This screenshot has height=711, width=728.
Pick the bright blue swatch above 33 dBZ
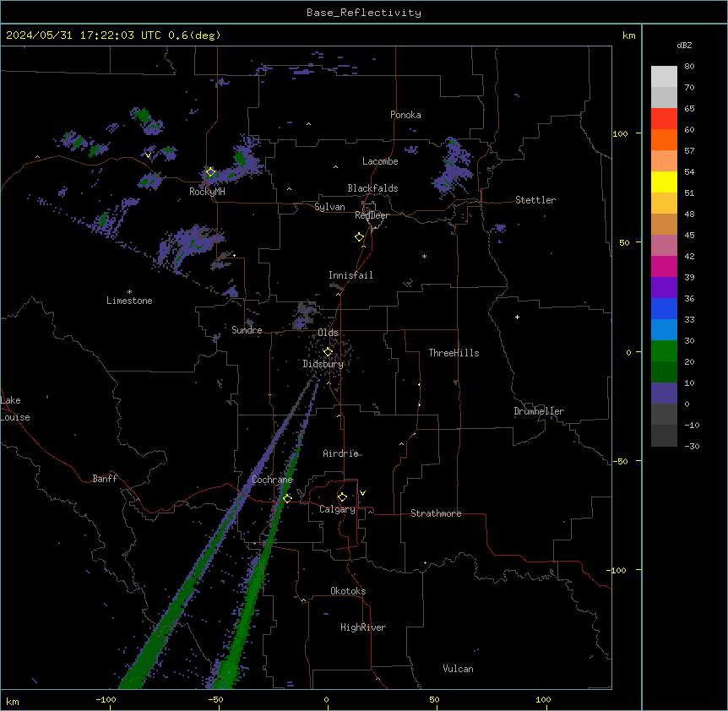(664, 308)
